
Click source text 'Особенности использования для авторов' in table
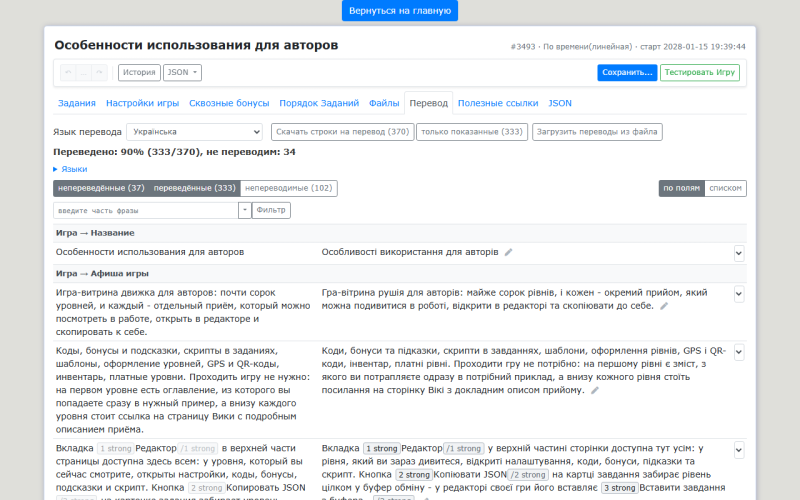(150, 252)
